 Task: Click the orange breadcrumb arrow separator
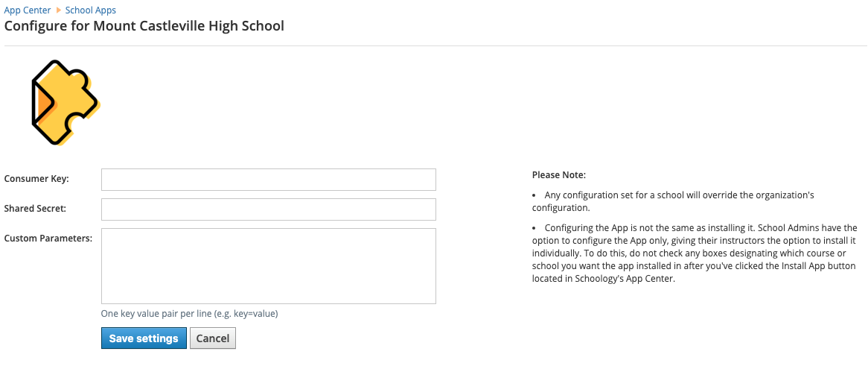click(59, 10)
